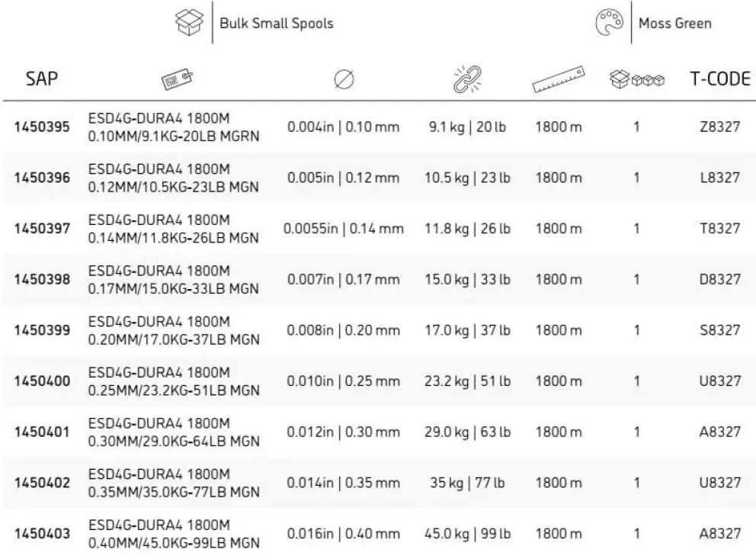Click the boxes pack quantity icon
756x556 pixels.
637,79
